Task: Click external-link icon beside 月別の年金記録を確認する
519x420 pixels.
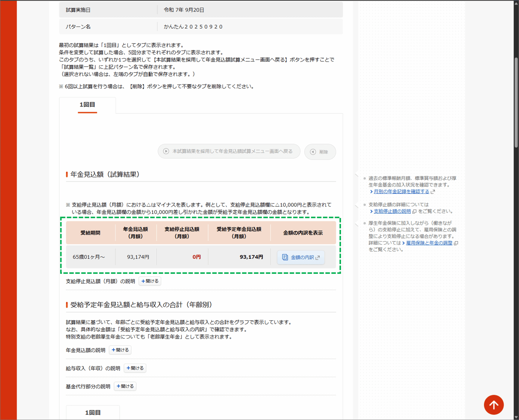Action: [x=433, y=191]
